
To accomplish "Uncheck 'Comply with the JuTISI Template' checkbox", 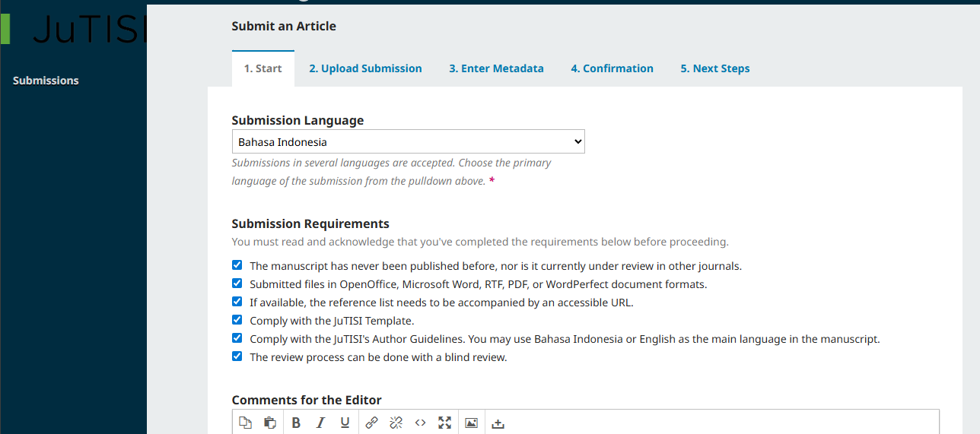I will [x=237, y=321].
